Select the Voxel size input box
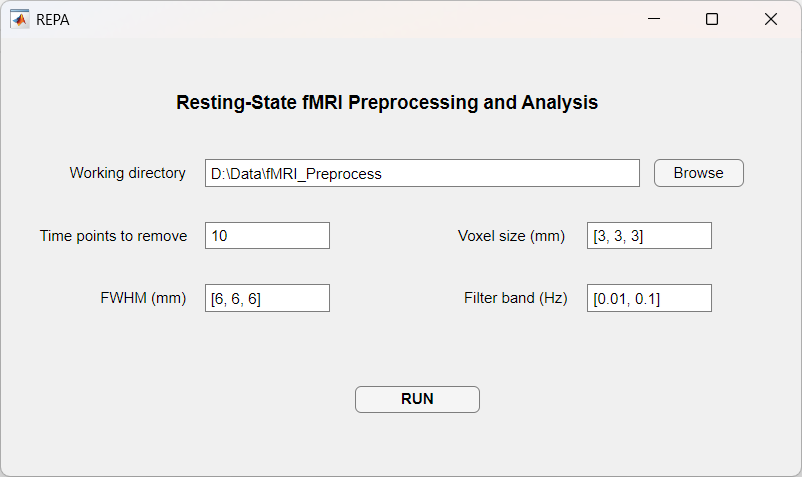 (649, 236)
